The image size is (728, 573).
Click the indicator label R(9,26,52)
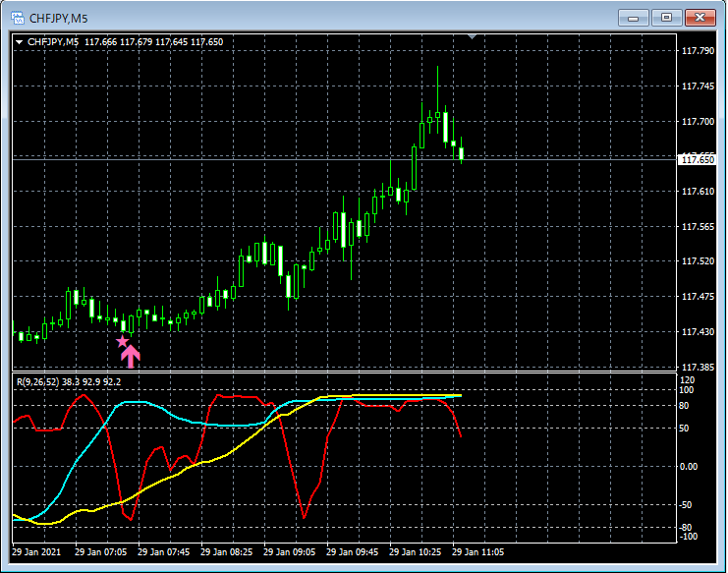coord(38,381)
